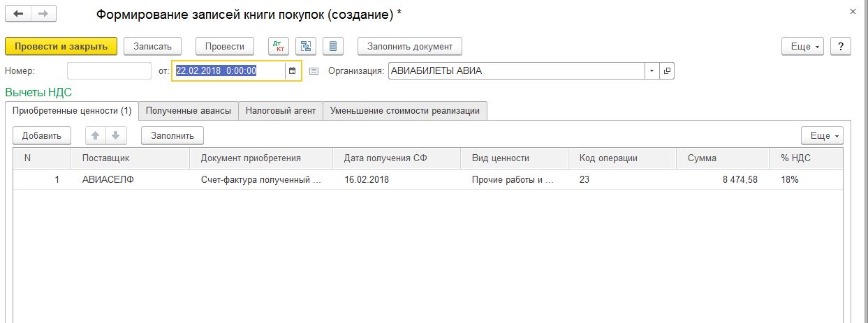Image resolution: width=868 pixels, height=323 pixels.
Task: Select the АВИАСЕЛФ row in table
Action: pos(428,179)
